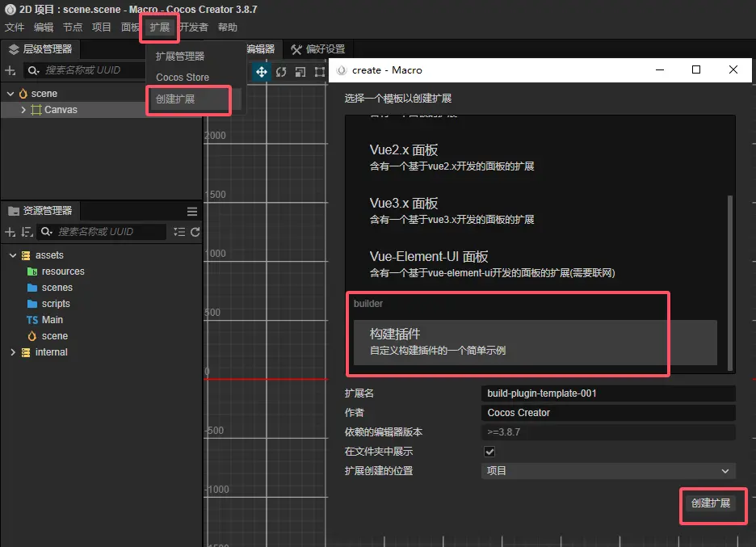The height and width of the screenshot is (547, 756).
Task: Open the 扩展 menu in the menu bar
Action: coord(160,27)
